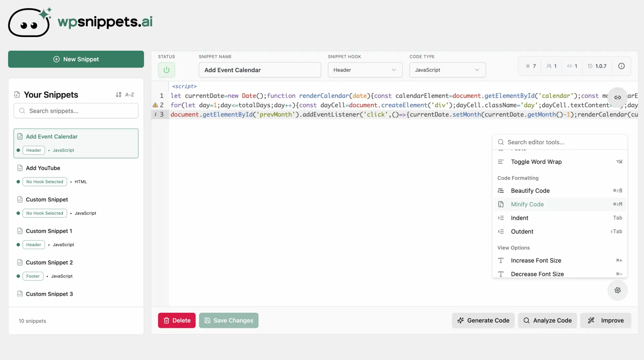Choose Minify Code
The height and width of the screenshot is (360, 644).
560,204
